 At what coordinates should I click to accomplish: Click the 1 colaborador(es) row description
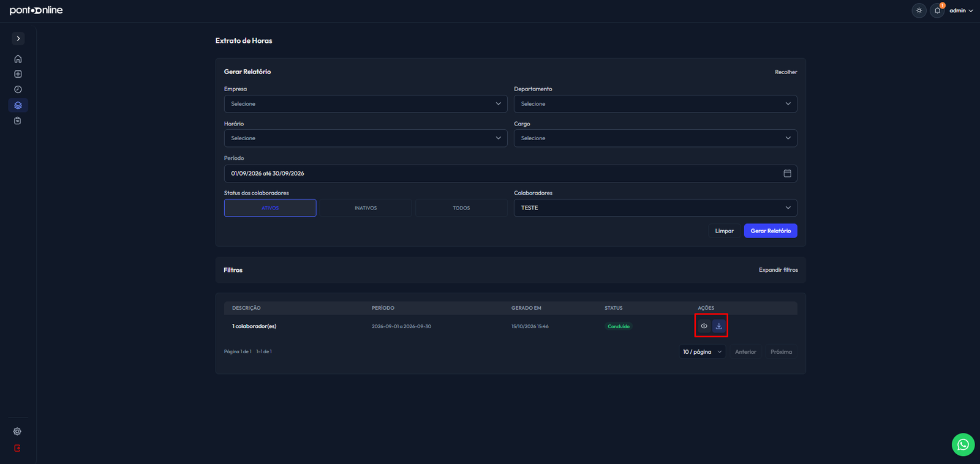254,326
